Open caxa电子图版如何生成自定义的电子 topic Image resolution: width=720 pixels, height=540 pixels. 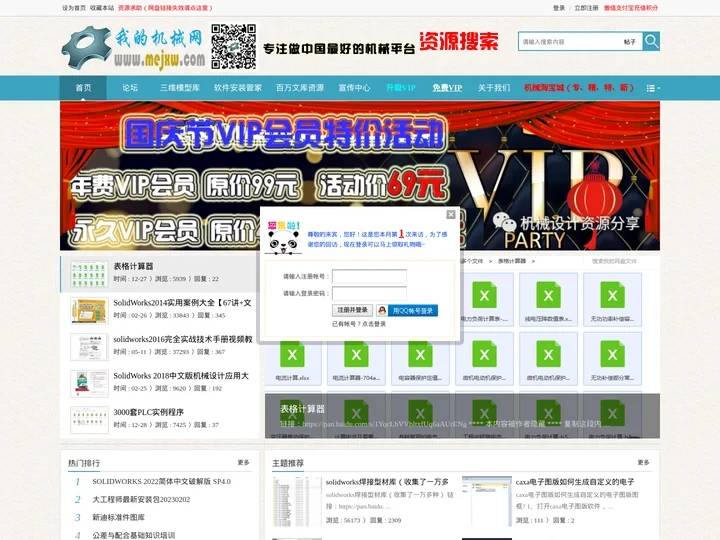point(575,482)
